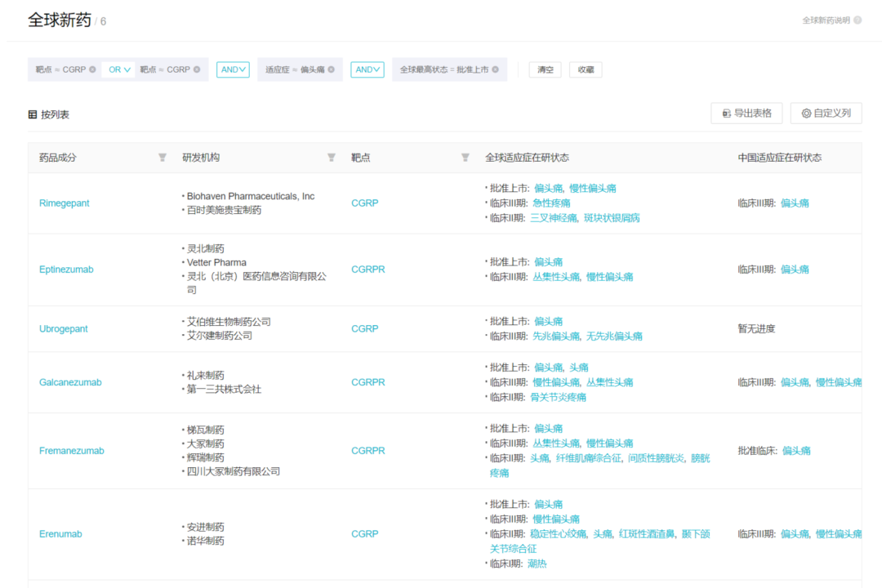882x588 pixels.
Task: Select 诺华制药 organization text
Action: pyautogui.click(x=205, y=541)
